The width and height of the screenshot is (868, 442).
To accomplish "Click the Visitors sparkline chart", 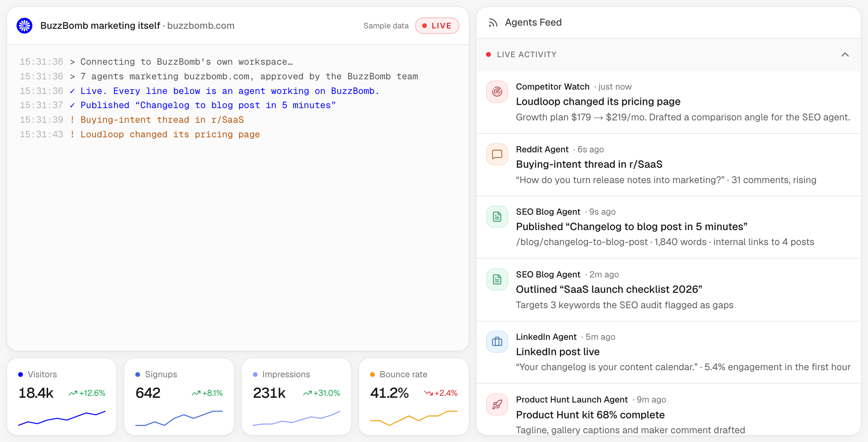I will [62, 418].
